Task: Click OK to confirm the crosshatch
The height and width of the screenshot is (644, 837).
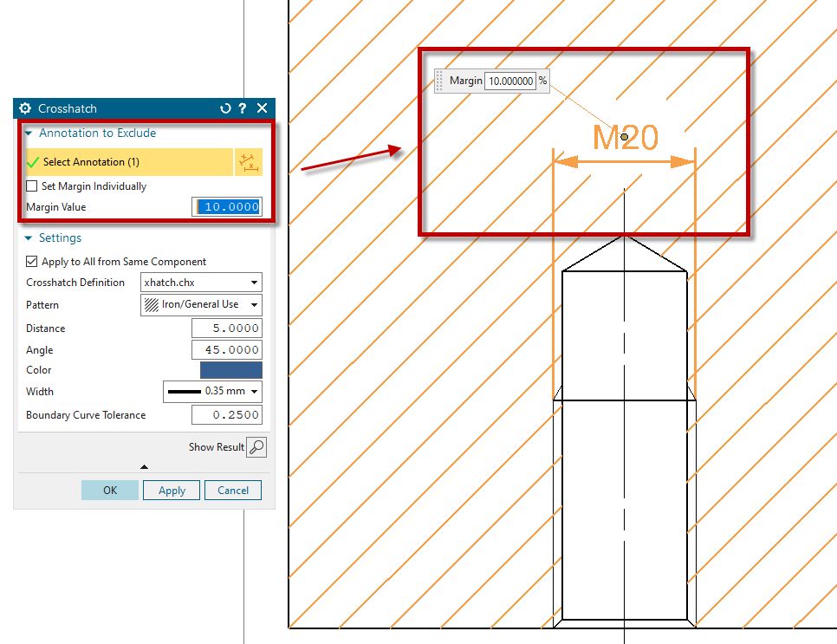Action: coord(110,491)
